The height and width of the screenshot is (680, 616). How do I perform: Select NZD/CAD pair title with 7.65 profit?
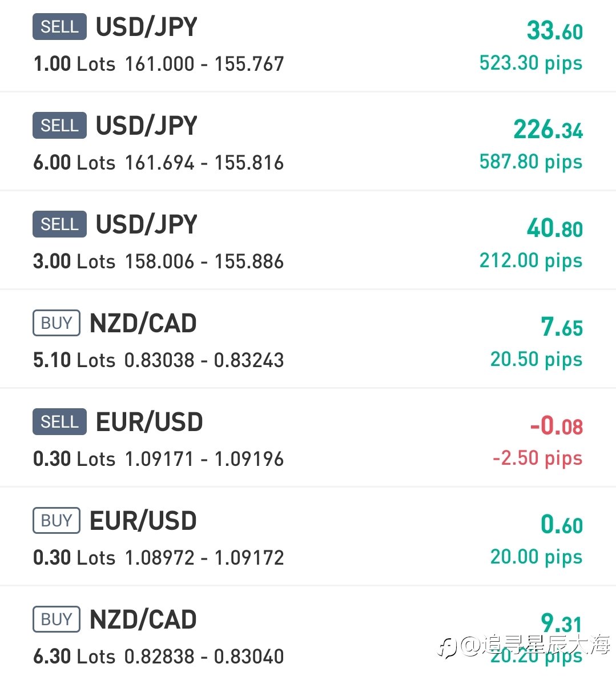click(x=143, y=323)
